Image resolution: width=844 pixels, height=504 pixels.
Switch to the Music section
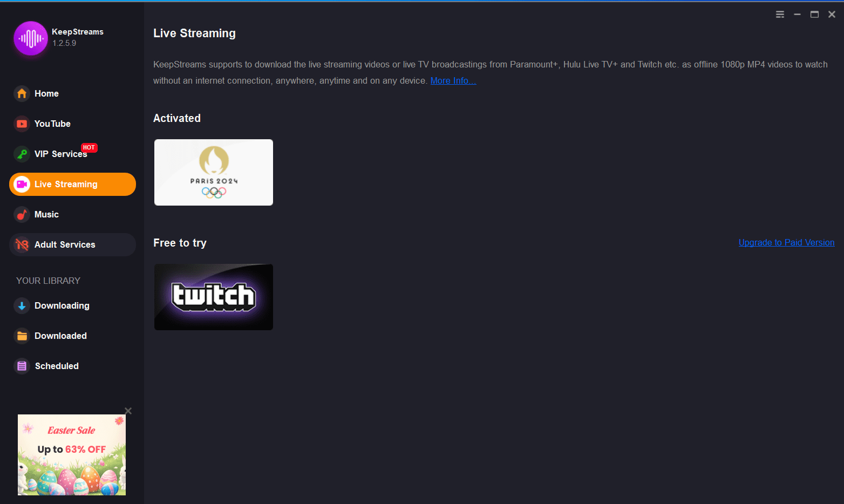(72, 214)
